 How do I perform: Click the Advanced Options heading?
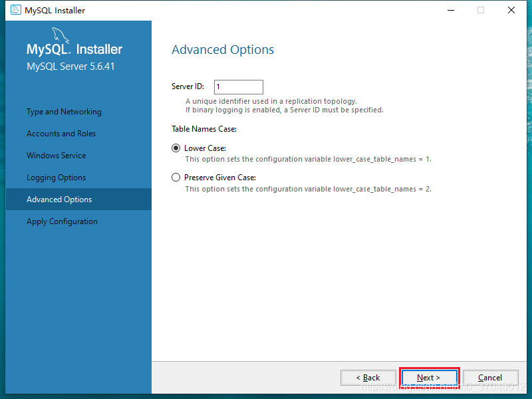223,49
